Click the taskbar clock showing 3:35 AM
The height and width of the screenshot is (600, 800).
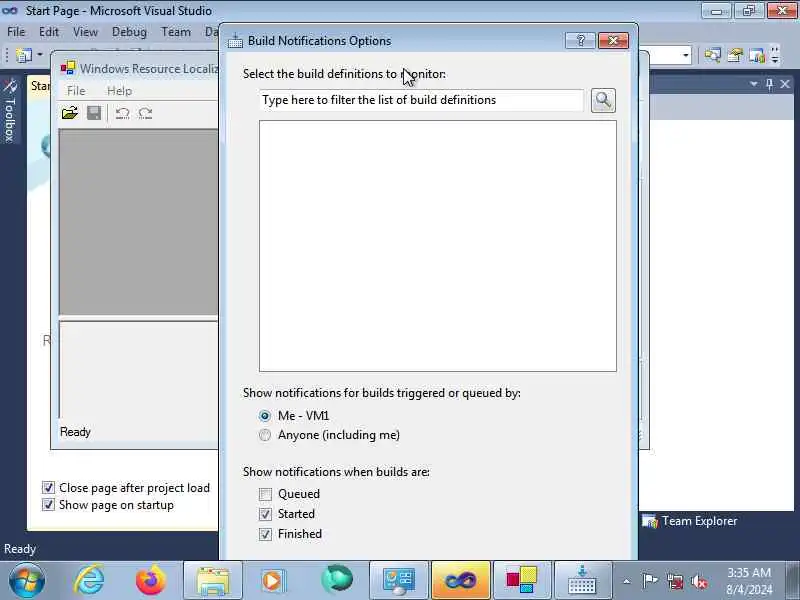749,581
